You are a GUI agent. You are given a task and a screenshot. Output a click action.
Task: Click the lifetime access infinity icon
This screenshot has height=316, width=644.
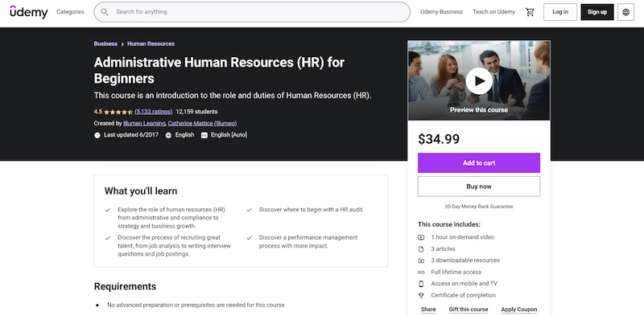click(x=421, y=272)
